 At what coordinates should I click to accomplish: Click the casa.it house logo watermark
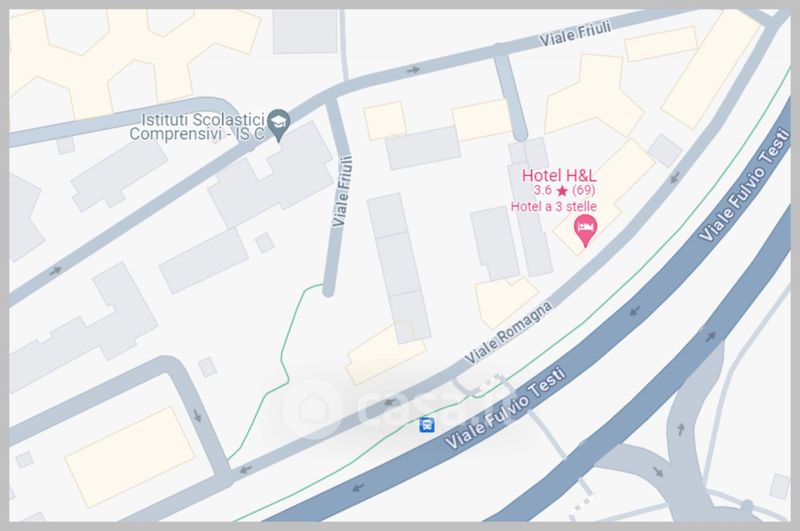[313, 409]
